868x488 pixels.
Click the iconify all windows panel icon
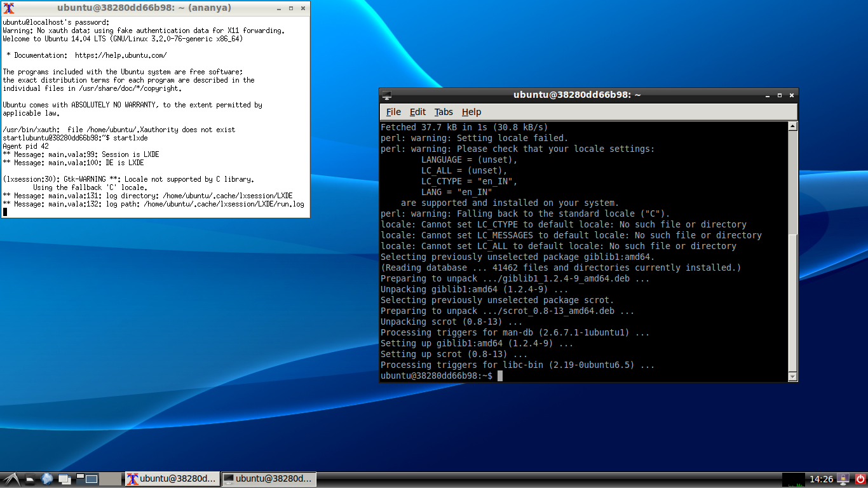tap(65, 479)
